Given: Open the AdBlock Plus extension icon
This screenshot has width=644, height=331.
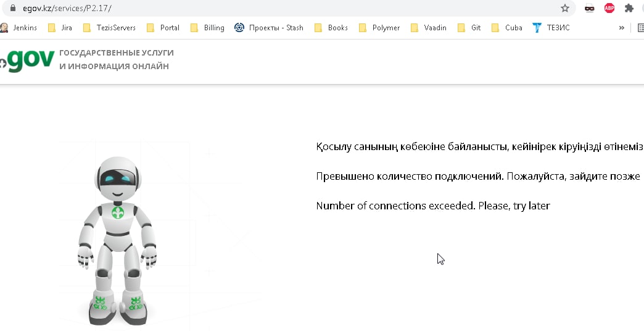Looking at the screenshot, I should (609, 8).
